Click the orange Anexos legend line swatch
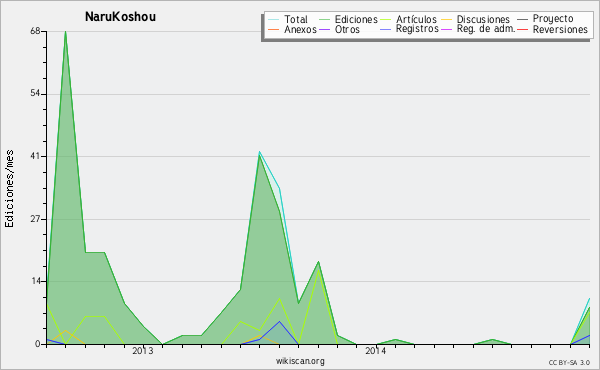Viewport: 600px width, 370px height. click(x=274, y=29)
